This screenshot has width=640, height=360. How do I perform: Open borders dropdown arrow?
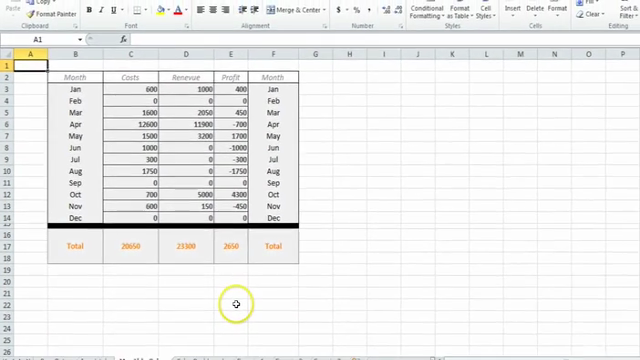[x=146, y=10]
